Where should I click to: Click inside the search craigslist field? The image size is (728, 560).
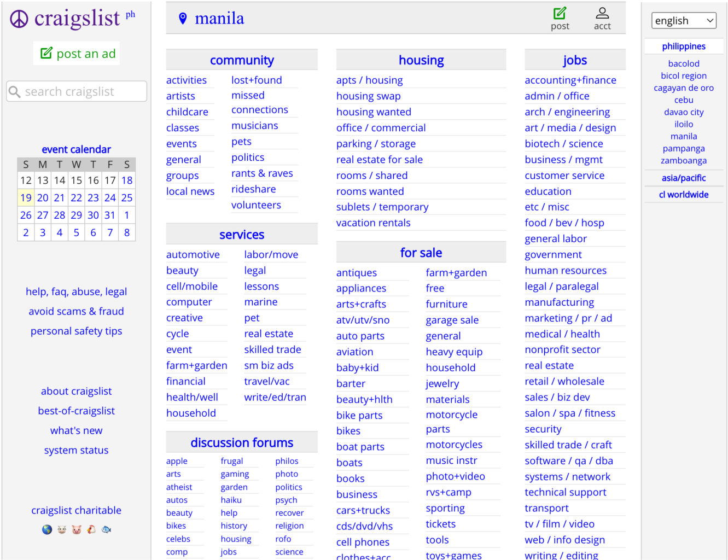click(x=77, y=91)
